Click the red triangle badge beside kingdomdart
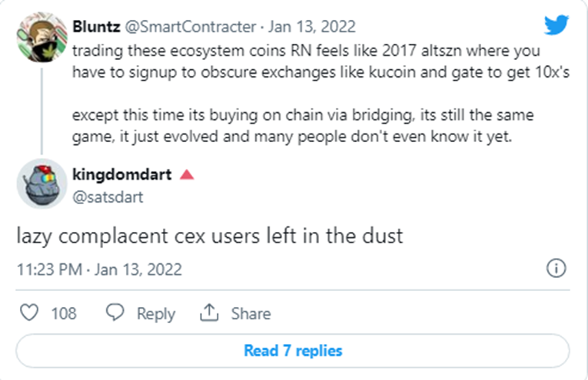The width and height of the screenshot is (588, 380). [187, 174]
